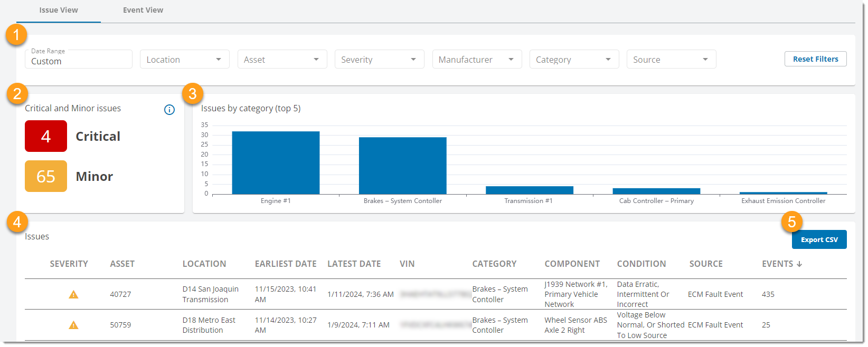Sort by the ASSET column header

(x=122, y=264)
